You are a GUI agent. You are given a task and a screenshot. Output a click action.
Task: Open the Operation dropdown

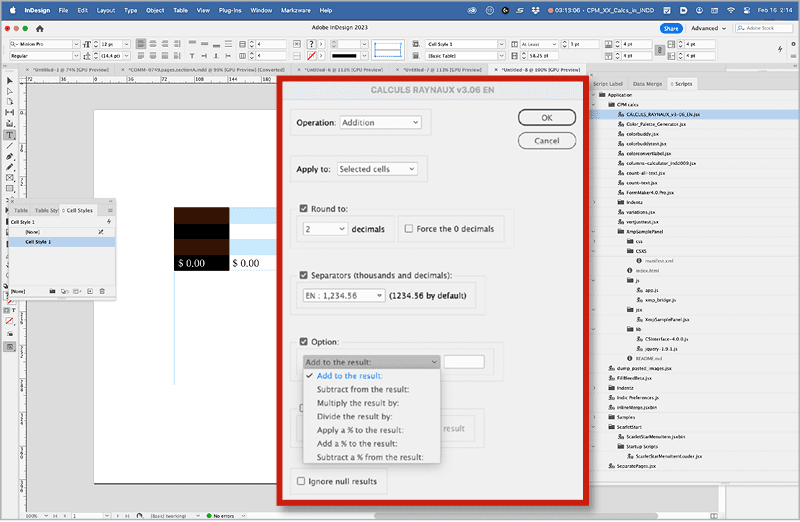pyautogui.click(x=381, y=122)
